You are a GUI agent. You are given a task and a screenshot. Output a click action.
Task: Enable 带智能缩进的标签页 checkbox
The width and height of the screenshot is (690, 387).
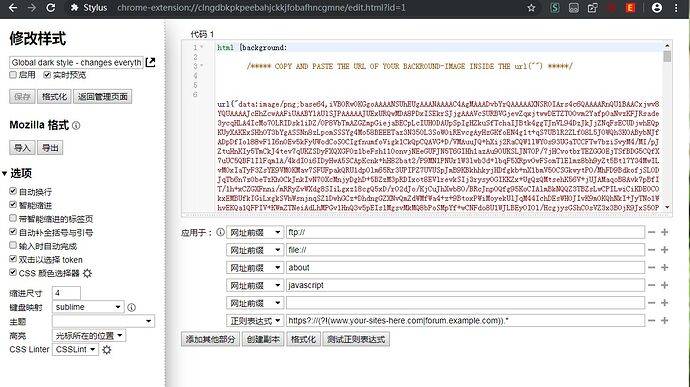coord(13,218)
